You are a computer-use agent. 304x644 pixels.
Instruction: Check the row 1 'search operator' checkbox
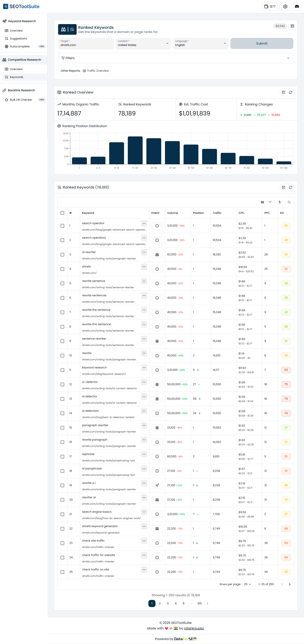[62, 226]
